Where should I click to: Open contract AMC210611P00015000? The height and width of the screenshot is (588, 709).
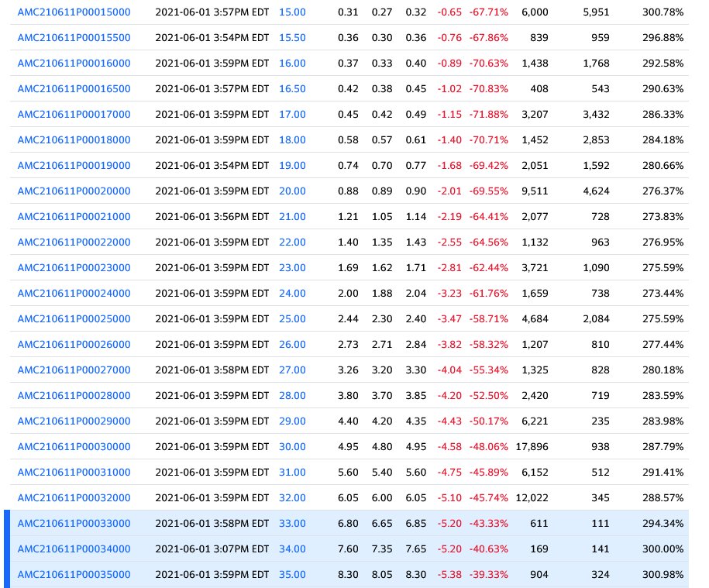pos(74,12)
